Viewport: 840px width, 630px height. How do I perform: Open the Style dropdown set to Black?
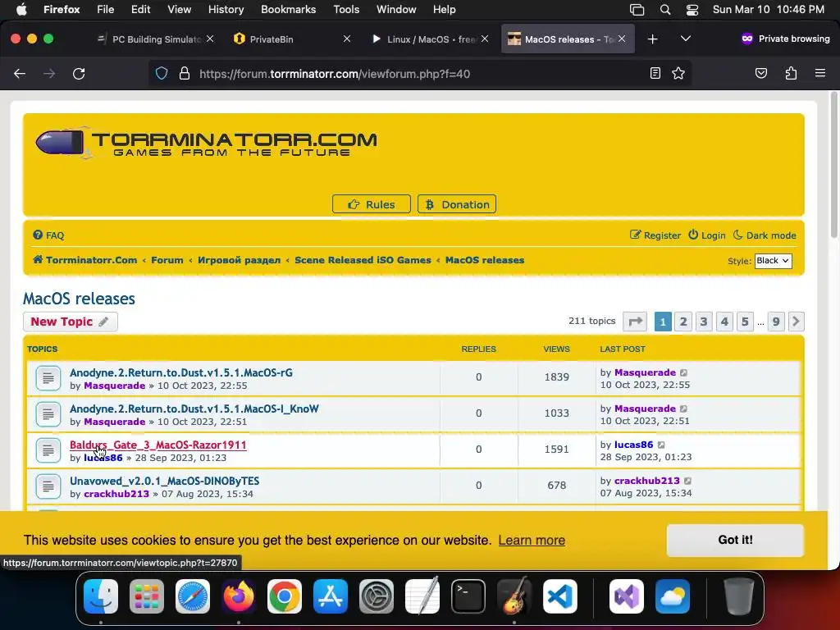(x=773, y=261)
